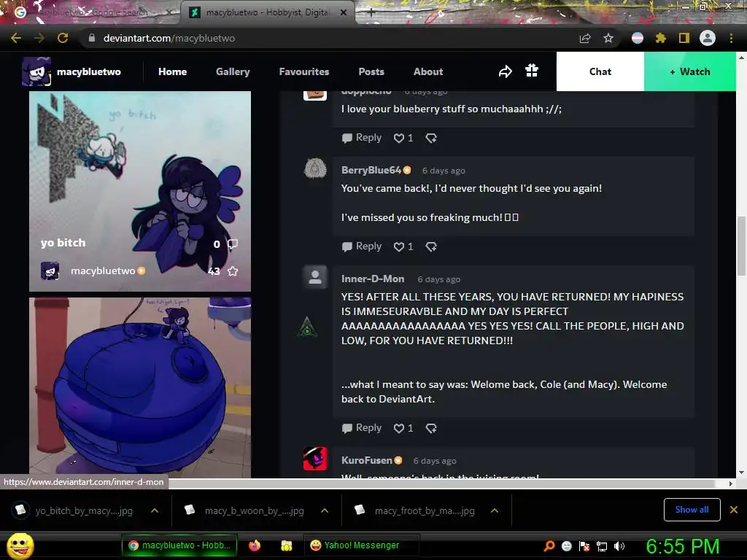Click the 6:55 PM clock
Viewport: 747px width, 560px height.
(x=683, y=546)
